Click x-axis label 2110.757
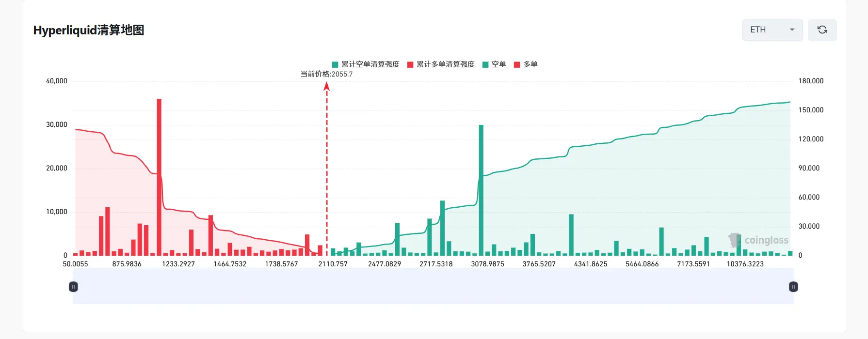Image resolution: width=868 pixels, height=339 pixels. 333,264
